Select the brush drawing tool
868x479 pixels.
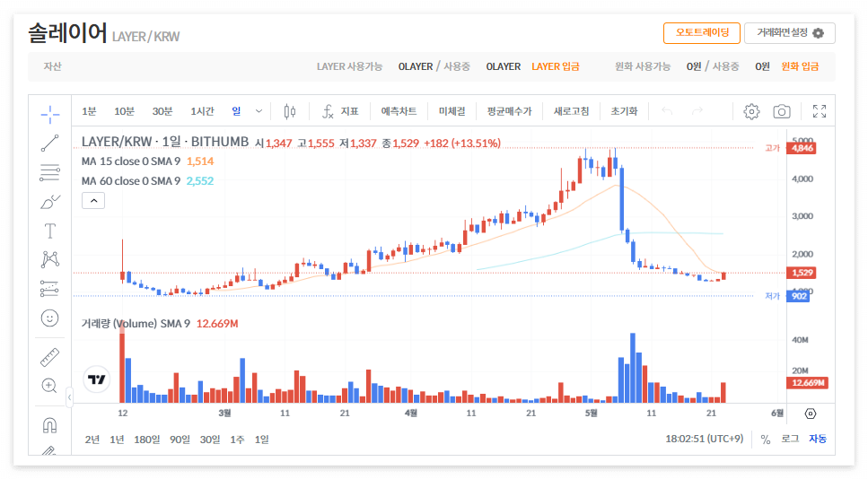[50, 202]
